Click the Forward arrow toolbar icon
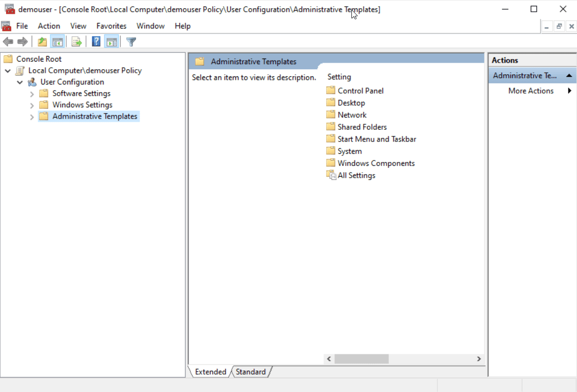Image resolution: width=577 pixels, height=392 pixels. tap(22, 42)
